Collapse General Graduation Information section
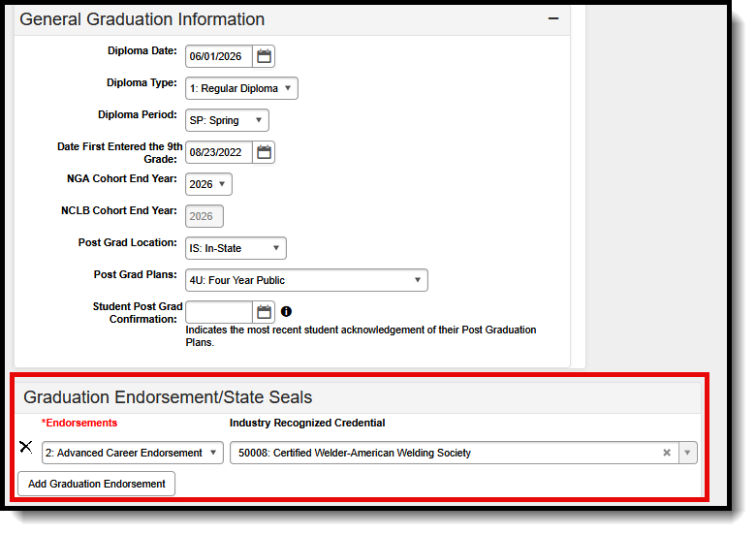This screenshot has height=535, width=756. tap(553, 18)
